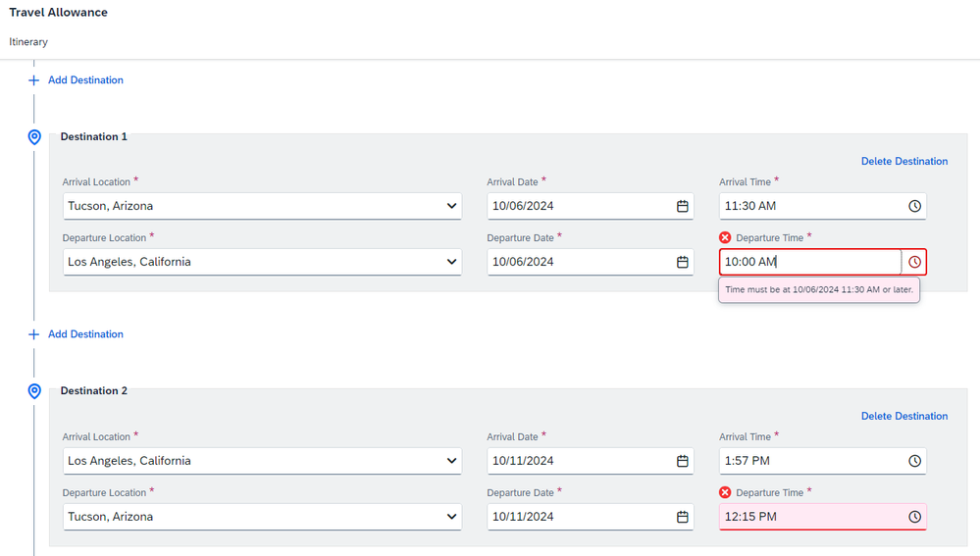Focus the 10:00 AM Departure Time field
Viewport: 980px width, 556px height.
pyautogui.click(x=810, y=263)
